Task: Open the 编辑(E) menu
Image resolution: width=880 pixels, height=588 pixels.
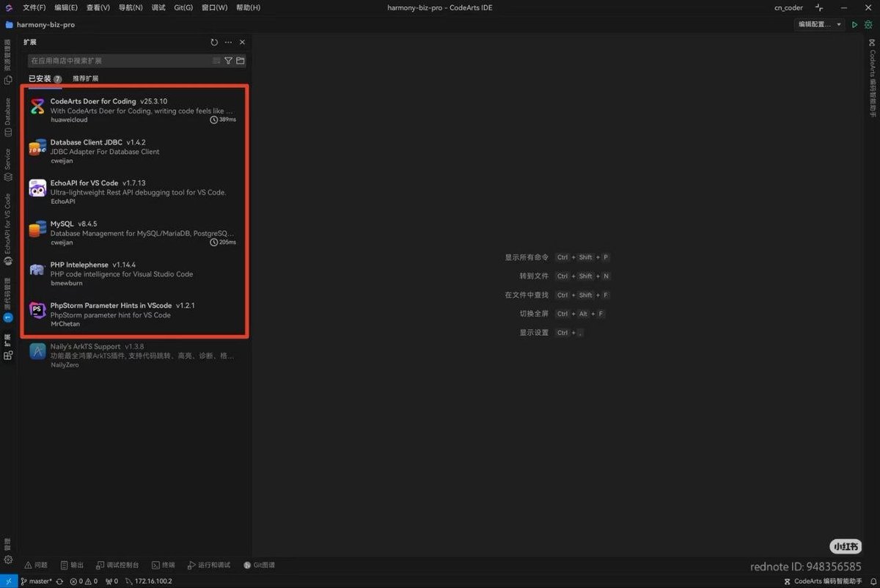Action: coord(66,7)
